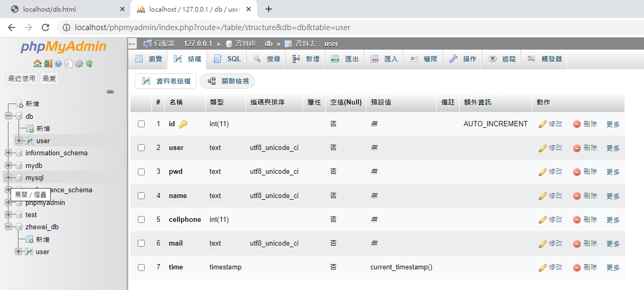
Task: Click the 關聯檢視 relation view button
Action: pyautogui.click(x=228, y=81)
